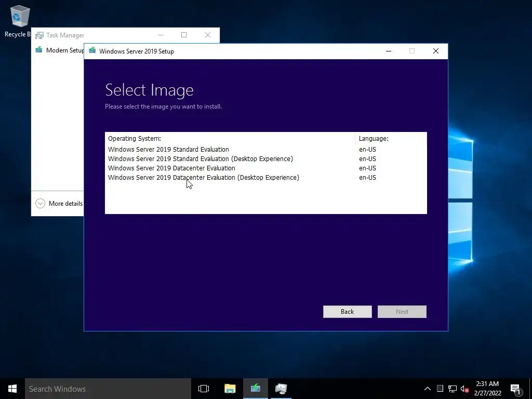Click the Task Manager title bar icon
The height and width of the screenshot is (399, 532).
point(39,35)
